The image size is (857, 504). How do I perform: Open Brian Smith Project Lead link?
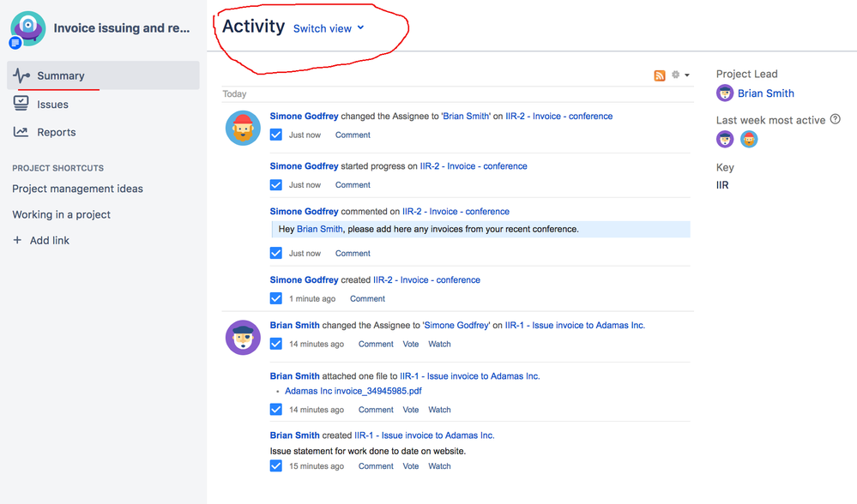click(x=766, y=93)
